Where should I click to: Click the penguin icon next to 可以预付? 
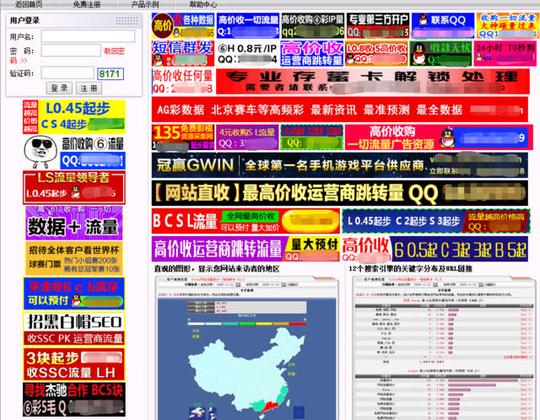76,301
